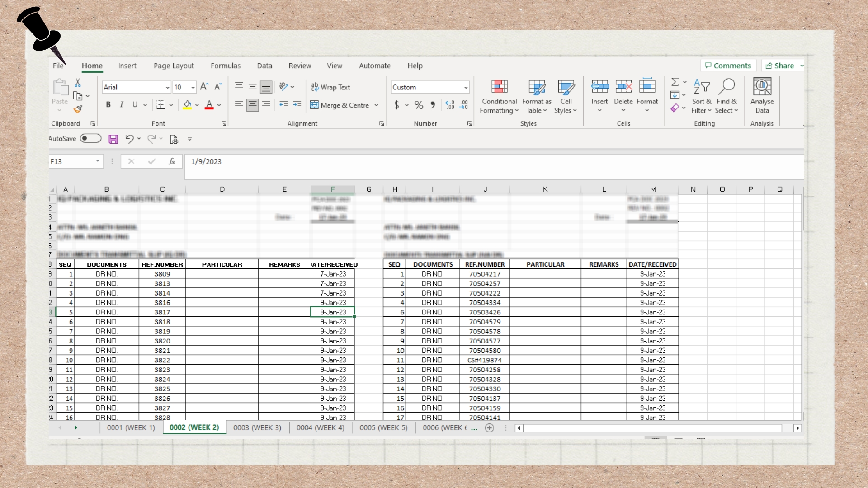Switch to the Formulas ribbon tab

(x=225, y=66)
